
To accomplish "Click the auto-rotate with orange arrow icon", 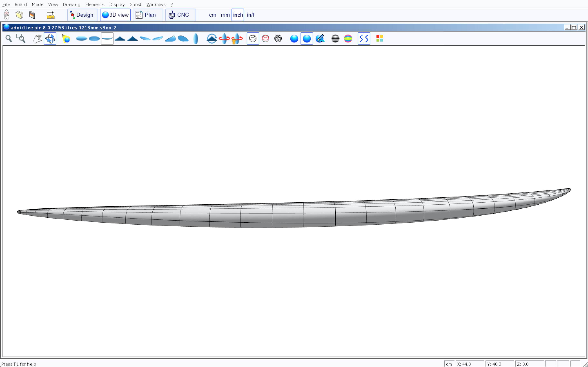I will [237, 39].
